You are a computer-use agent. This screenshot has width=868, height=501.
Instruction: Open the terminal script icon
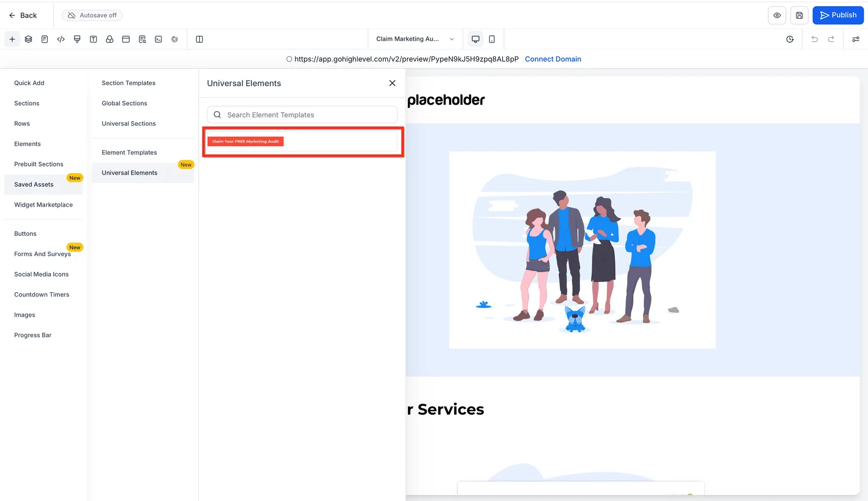click(158, 39)
